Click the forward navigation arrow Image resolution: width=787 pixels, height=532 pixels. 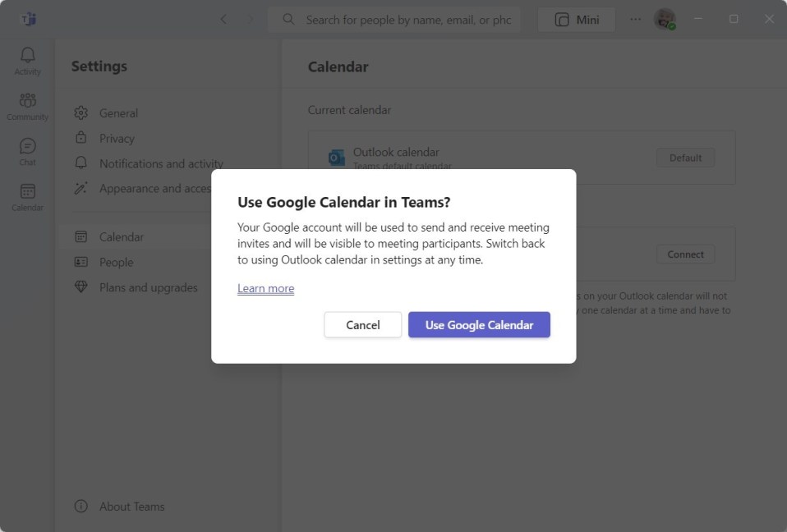coord(251,20)
